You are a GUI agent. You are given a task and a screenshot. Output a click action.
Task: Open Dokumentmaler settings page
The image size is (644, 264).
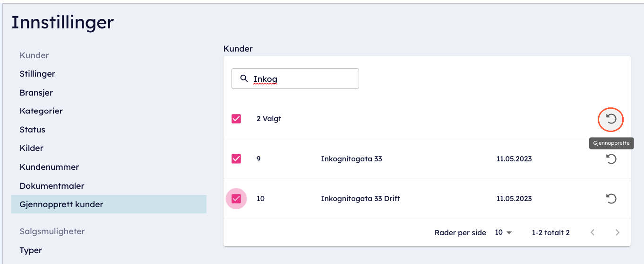tap(52, 186)
